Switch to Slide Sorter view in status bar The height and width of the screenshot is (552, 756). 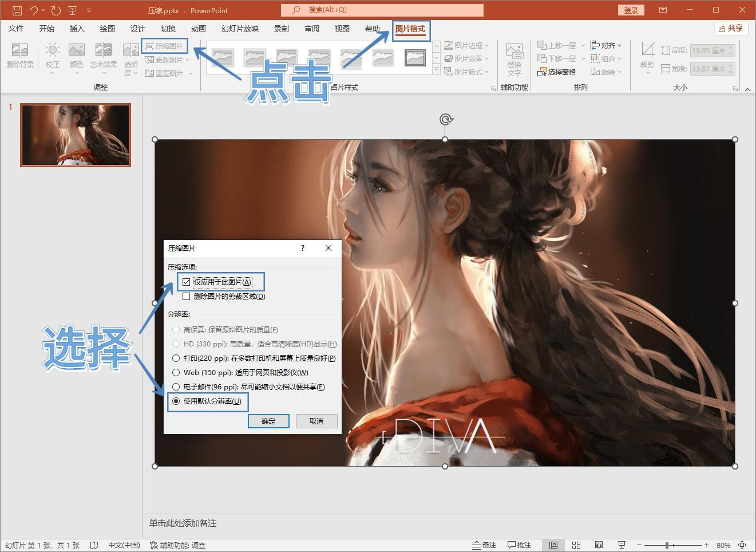point(576,545)
